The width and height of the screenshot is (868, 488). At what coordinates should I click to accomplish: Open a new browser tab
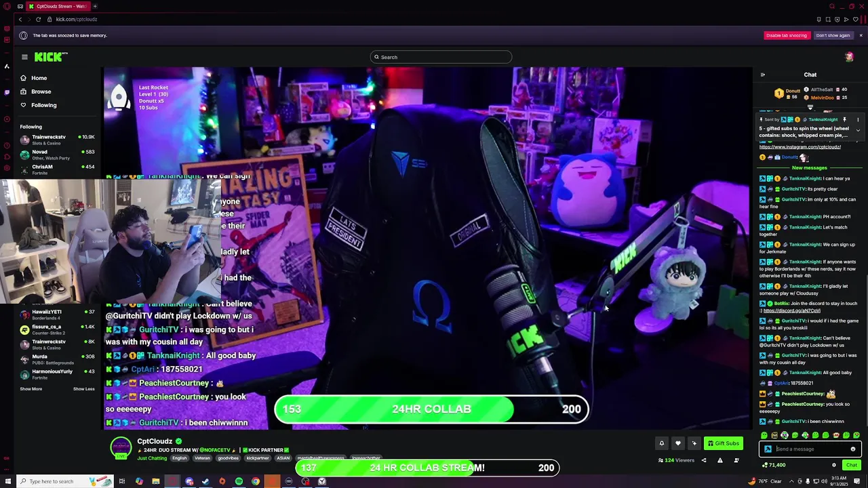[x=95, y=6]
